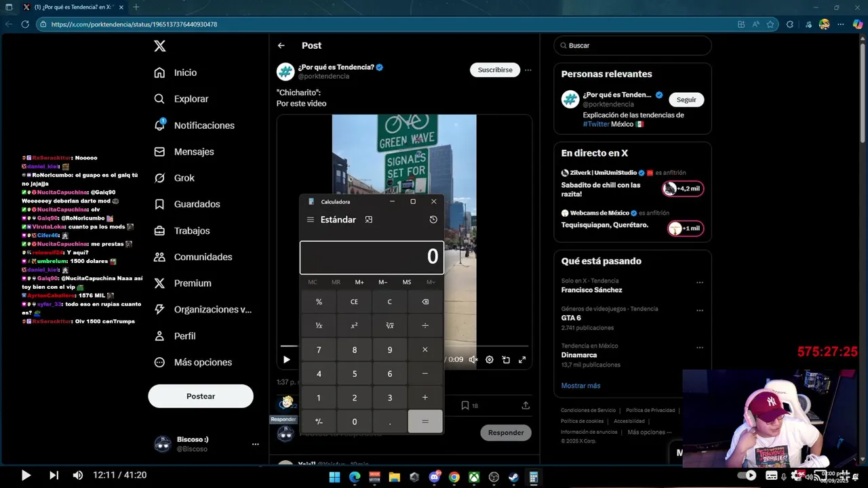Open account menu dots beside Biscoso
The width and height of the screenshot is (868, 488).
click(x=255, y=444)
